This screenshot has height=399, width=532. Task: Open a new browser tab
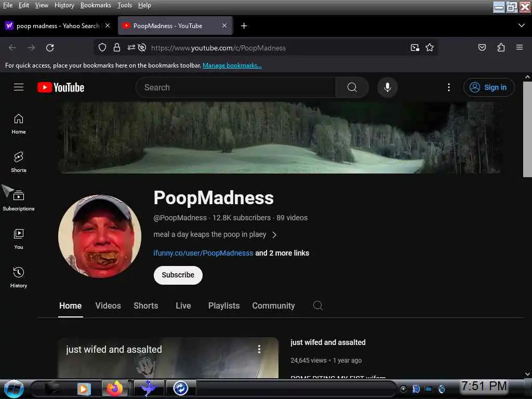tap(244, 26)
